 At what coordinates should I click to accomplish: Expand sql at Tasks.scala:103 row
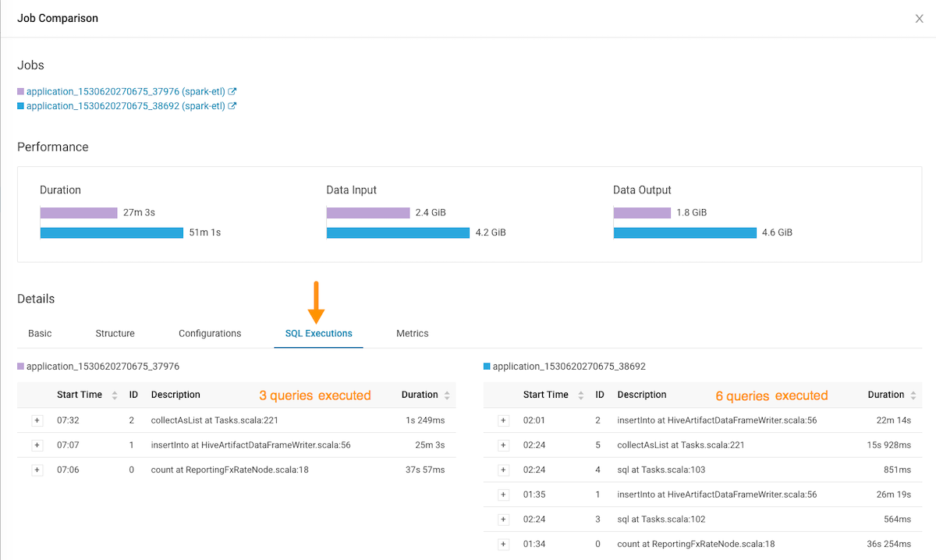tap(503, 470)
